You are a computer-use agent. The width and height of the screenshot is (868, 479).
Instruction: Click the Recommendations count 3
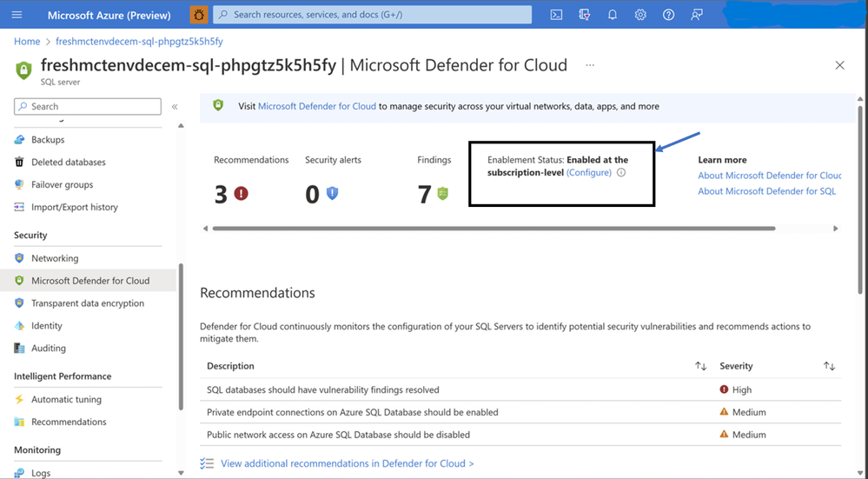[221, 195]
